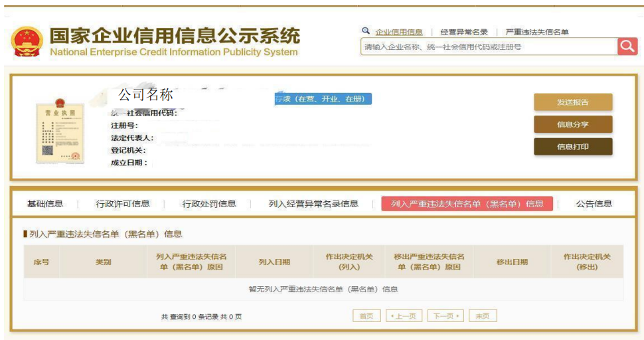Screen dimensions: 644x340
Task: Select the 企业信用信息 search category
Action: 399,32
